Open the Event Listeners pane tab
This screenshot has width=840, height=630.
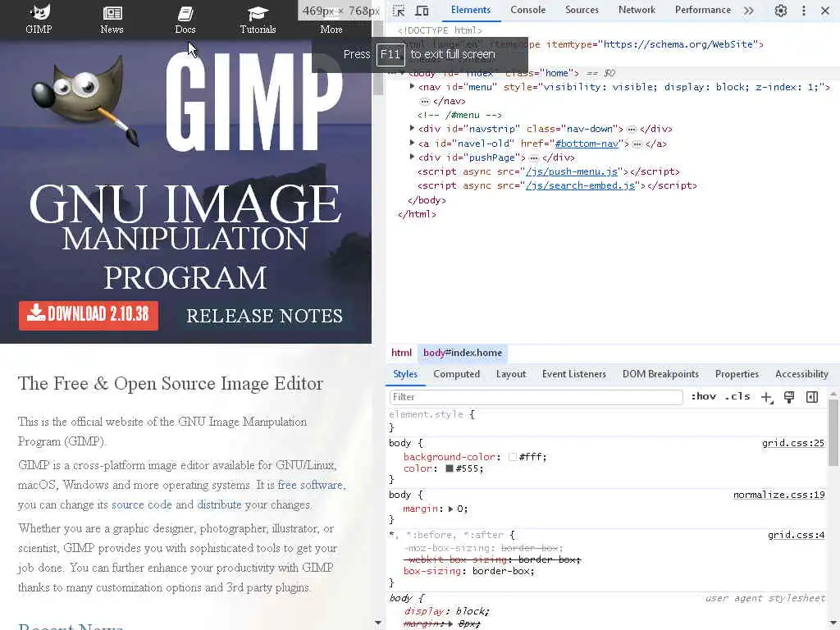573,374
